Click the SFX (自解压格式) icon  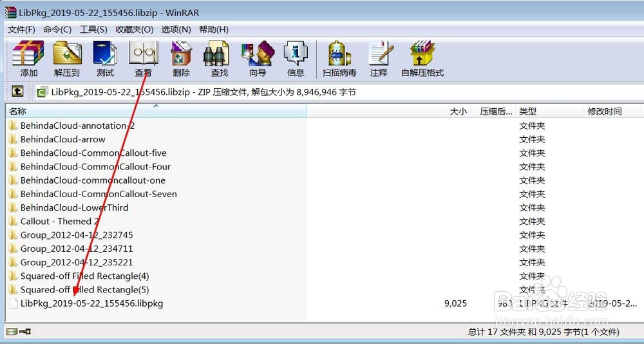(x=422, y=53)
